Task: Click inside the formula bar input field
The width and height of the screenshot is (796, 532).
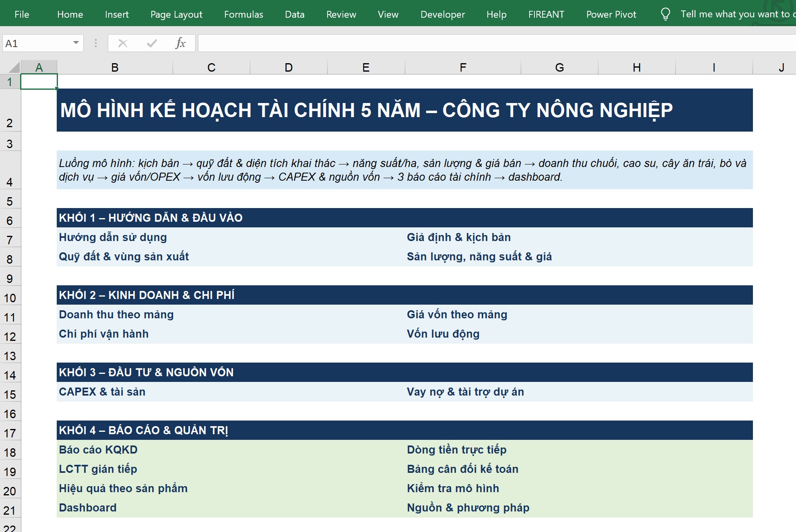Action: click(x=497, y=43)
